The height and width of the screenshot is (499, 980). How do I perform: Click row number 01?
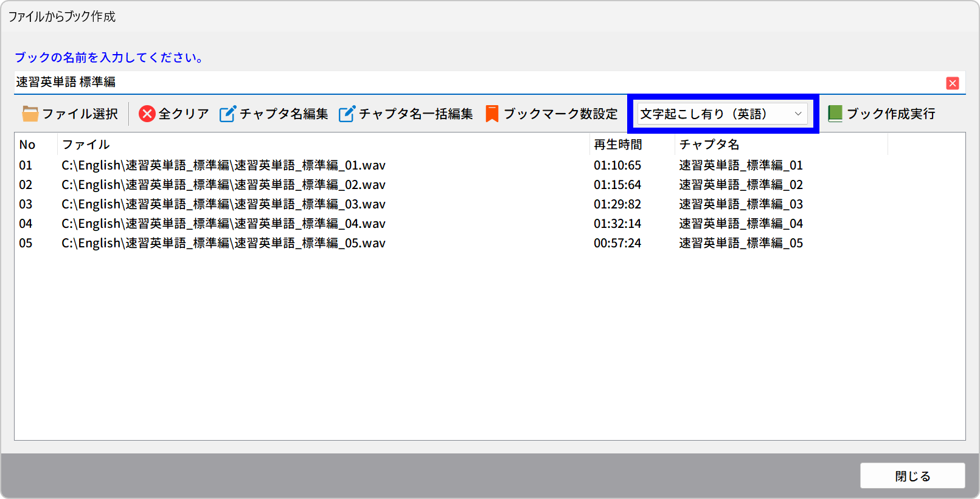click(x=26, y=165)
